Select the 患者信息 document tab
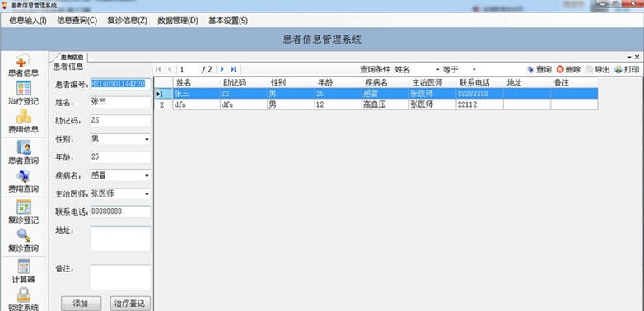The width and height of the screenshot is (644, 311). point(72,58)
